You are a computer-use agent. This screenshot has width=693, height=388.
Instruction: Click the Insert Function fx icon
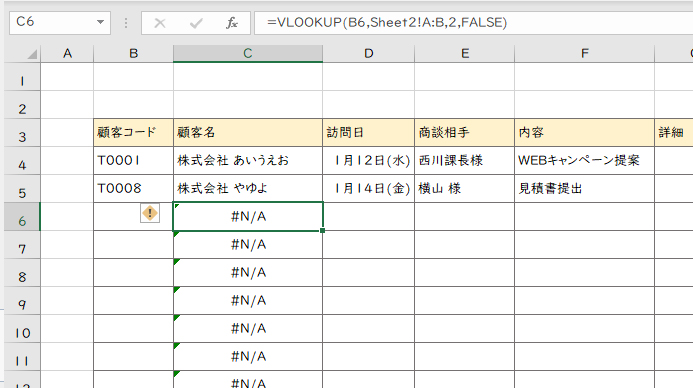232,23
